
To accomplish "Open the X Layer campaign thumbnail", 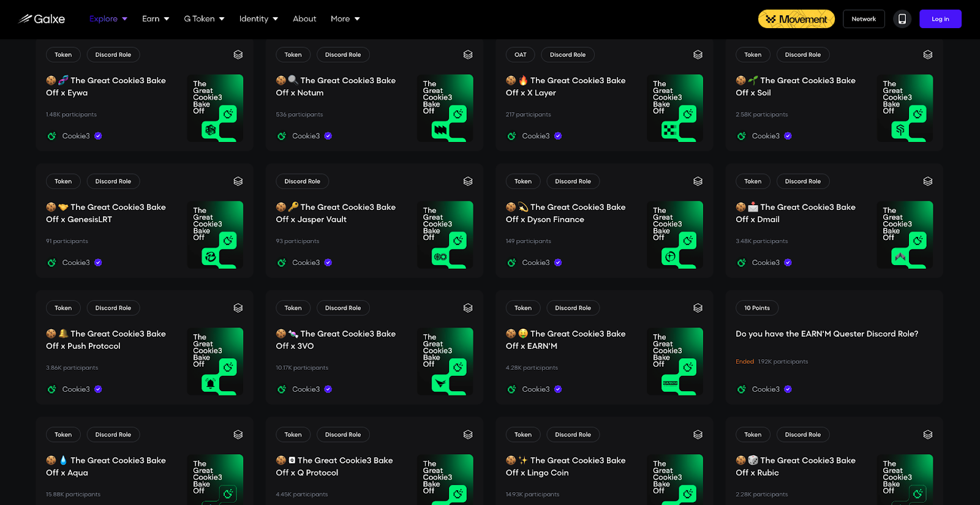I will [x=675, y=108].
